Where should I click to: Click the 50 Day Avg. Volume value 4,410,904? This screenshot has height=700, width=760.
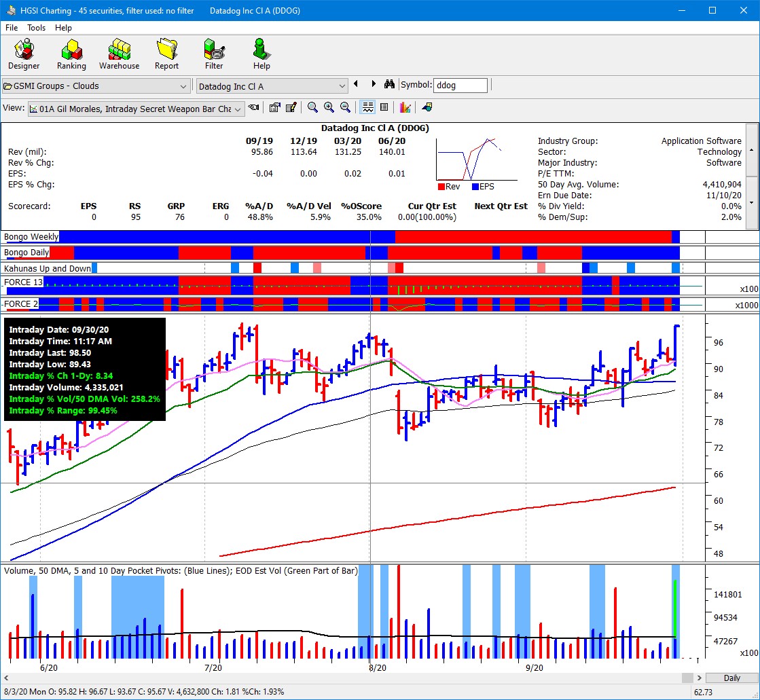(x=722, y=185)
